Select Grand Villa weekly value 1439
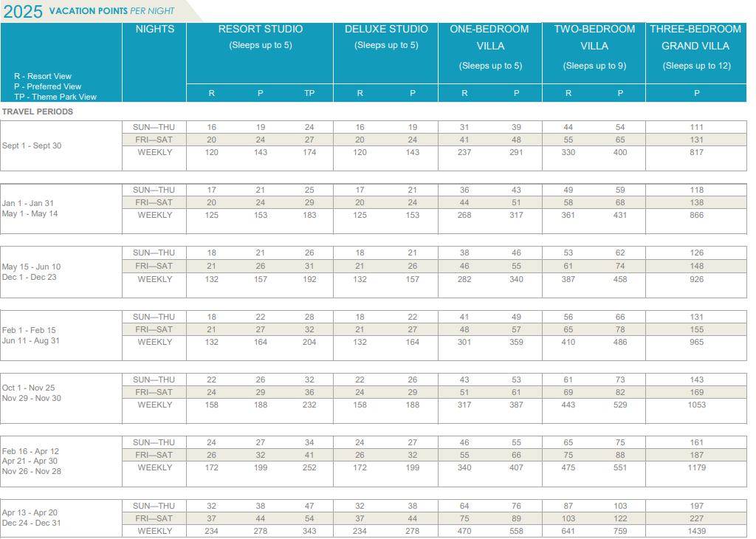 click(x=697, y=532)
